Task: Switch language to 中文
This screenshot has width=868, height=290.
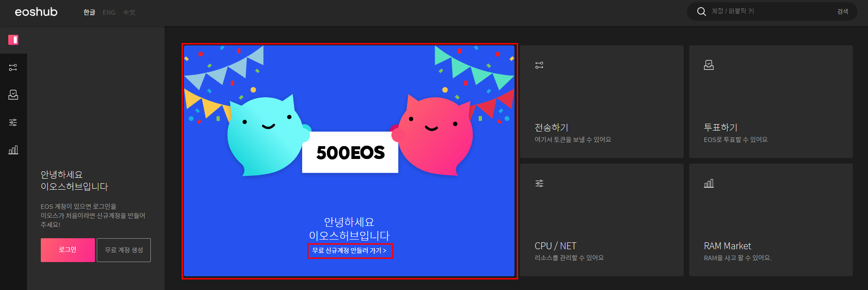Action: click(129, 12)
